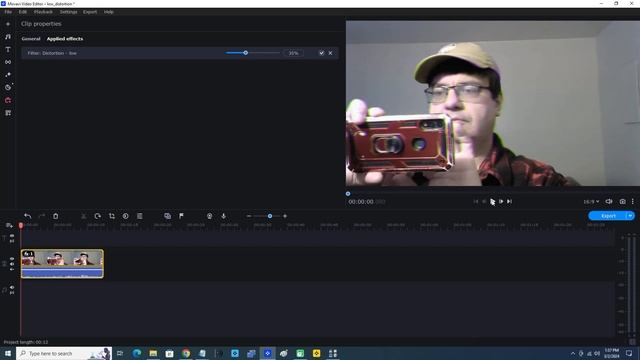Screen dimensions: 640x360
Task: Skip to previous clip in preview
Action: 476,201
